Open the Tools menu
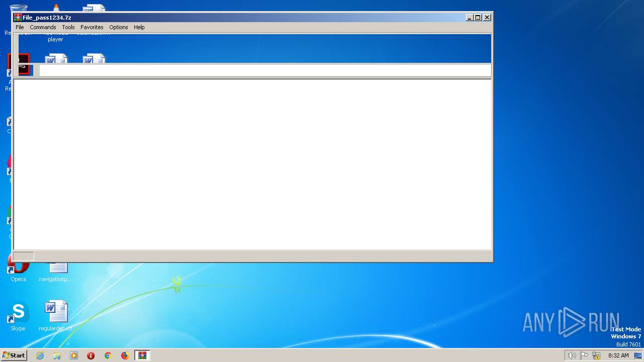 68,27
